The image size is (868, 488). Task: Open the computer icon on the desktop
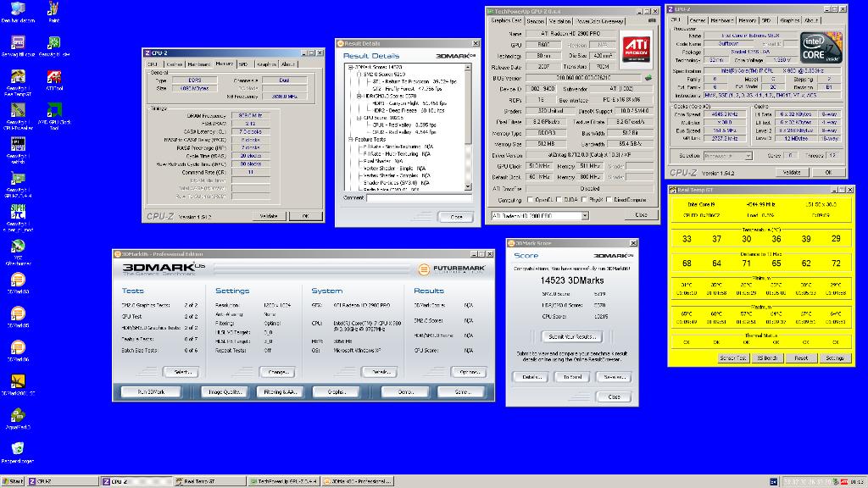[x=18, y=10]
